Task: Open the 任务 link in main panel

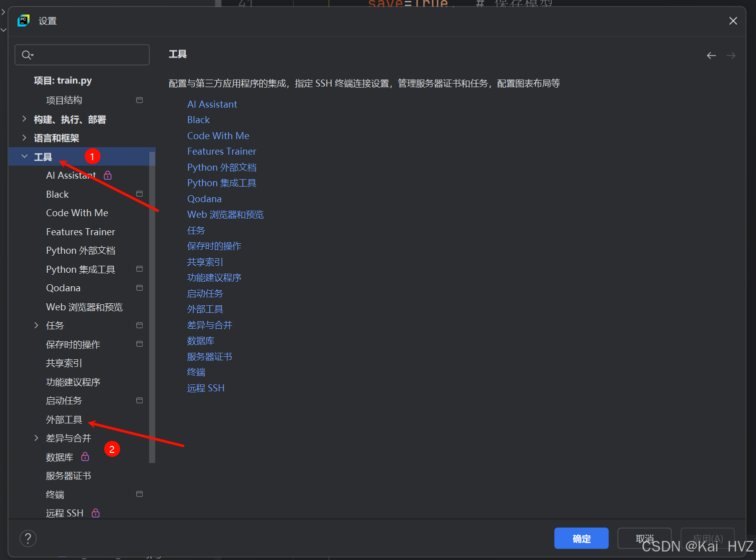Action: pos(196,230)
